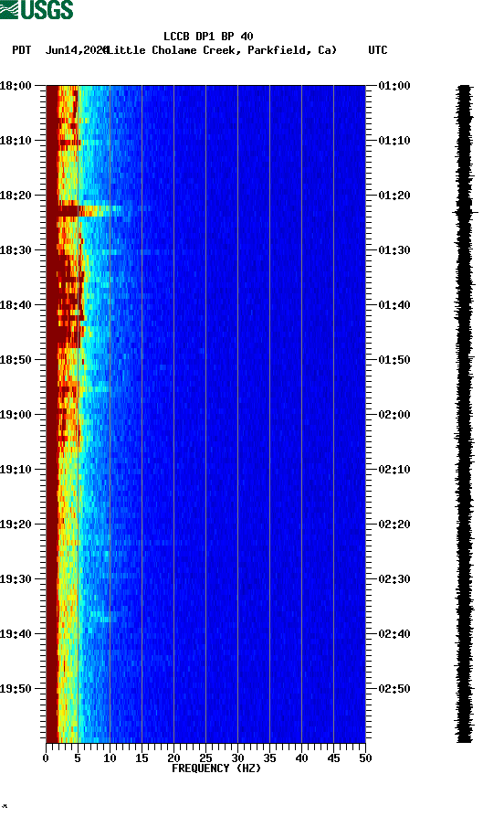Click the 19:30 PDT time label
Image resolution: width=504 pixels, height=816 pixels.
16,579
